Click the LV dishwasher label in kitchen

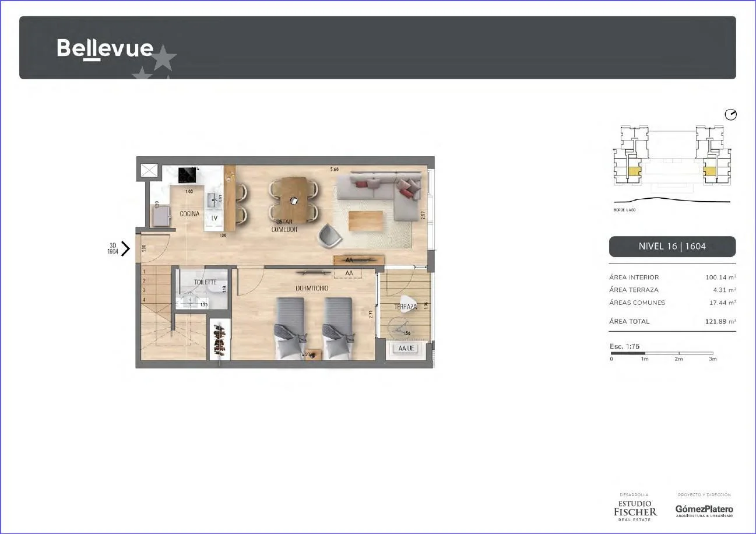214,218
